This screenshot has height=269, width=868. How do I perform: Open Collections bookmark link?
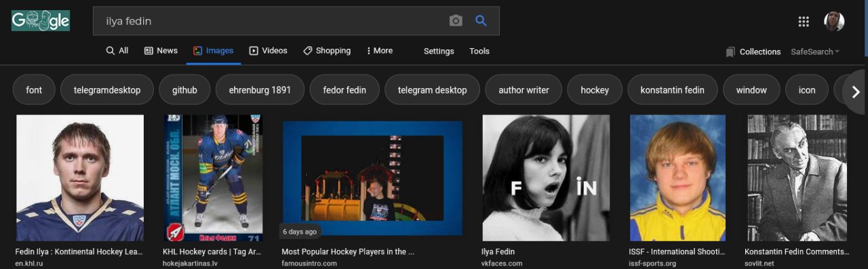753,51
